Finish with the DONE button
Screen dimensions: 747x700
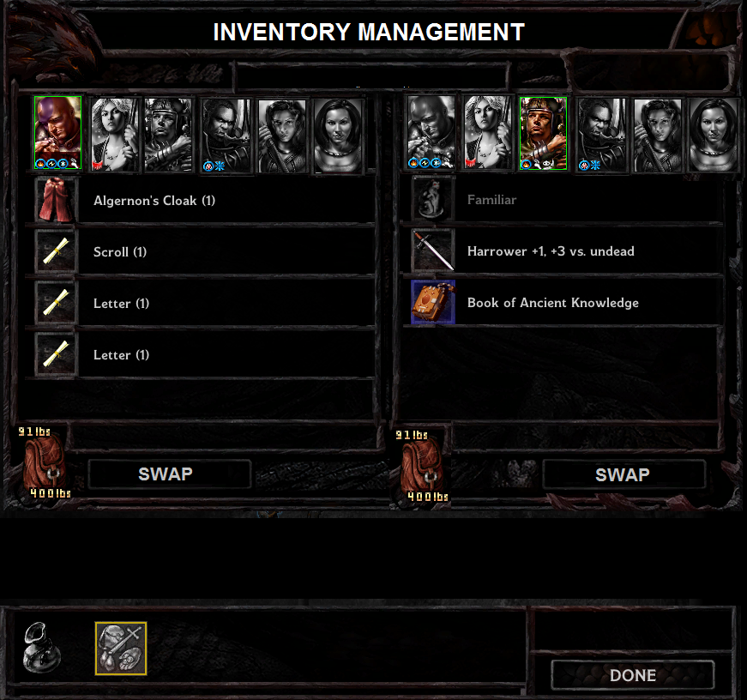click(x=633, y=675)
